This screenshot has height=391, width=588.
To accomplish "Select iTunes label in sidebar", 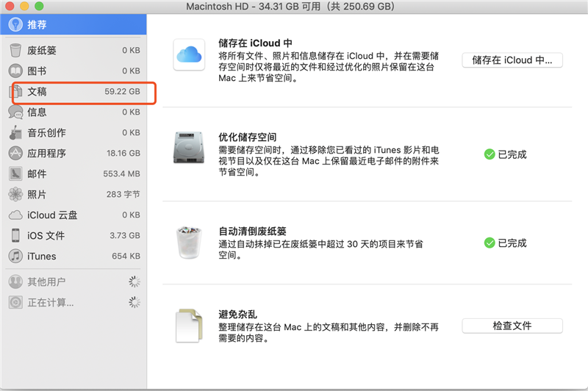I will (42, 257).
